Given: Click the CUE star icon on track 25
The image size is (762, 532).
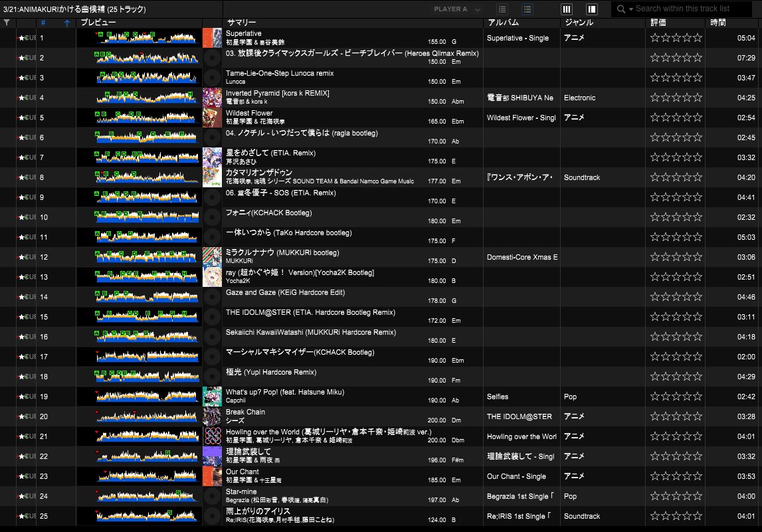Looking at the screenshot, I should click(21, 516).
